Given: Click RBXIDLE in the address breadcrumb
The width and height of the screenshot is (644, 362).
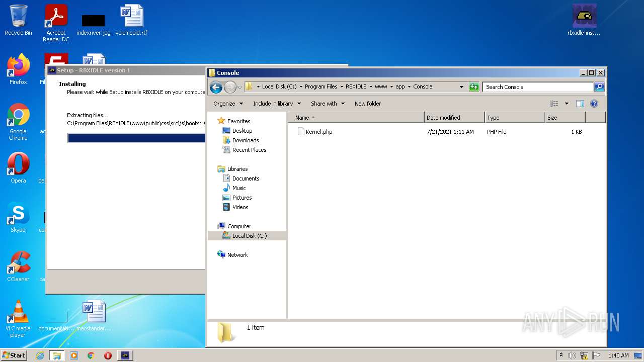Looking at the screenshot, I should coord(356,87).
